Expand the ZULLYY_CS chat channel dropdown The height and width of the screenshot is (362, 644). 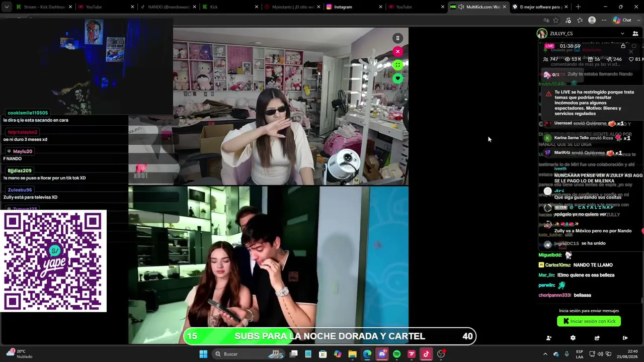pyautogui.click(x=622, y=34)
